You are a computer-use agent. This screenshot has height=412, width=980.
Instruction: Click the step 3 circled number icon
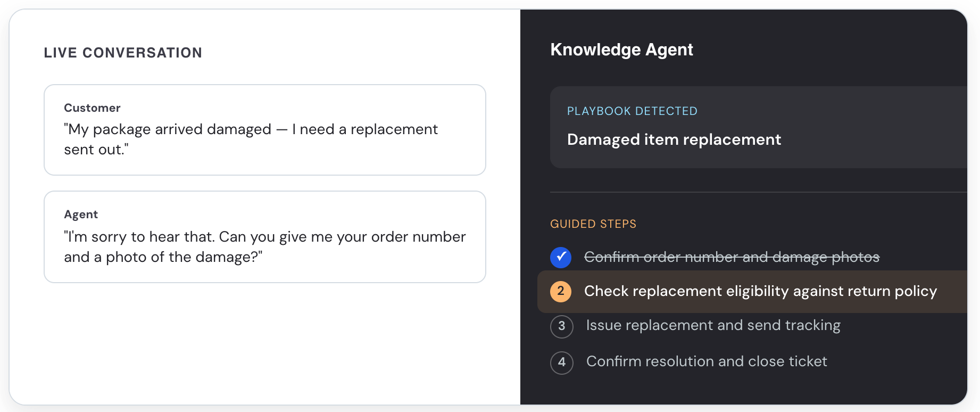click(562, 326)
